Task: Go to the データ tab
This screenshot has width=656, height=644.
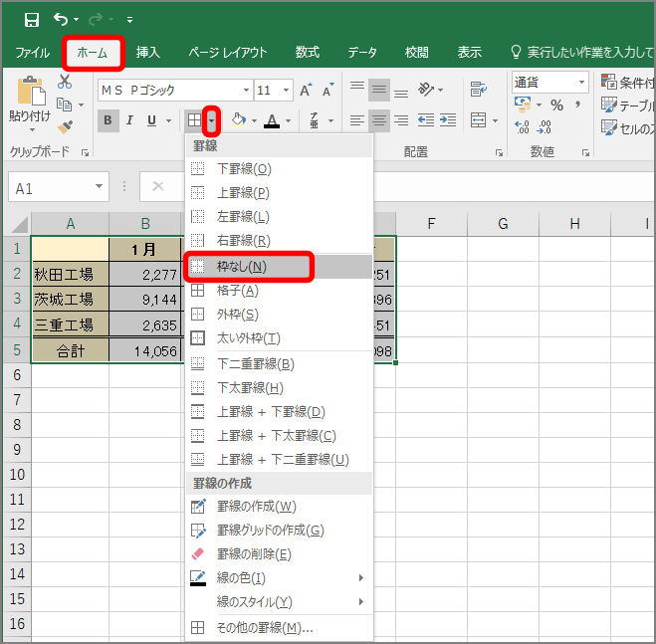Action: (362, 53)
